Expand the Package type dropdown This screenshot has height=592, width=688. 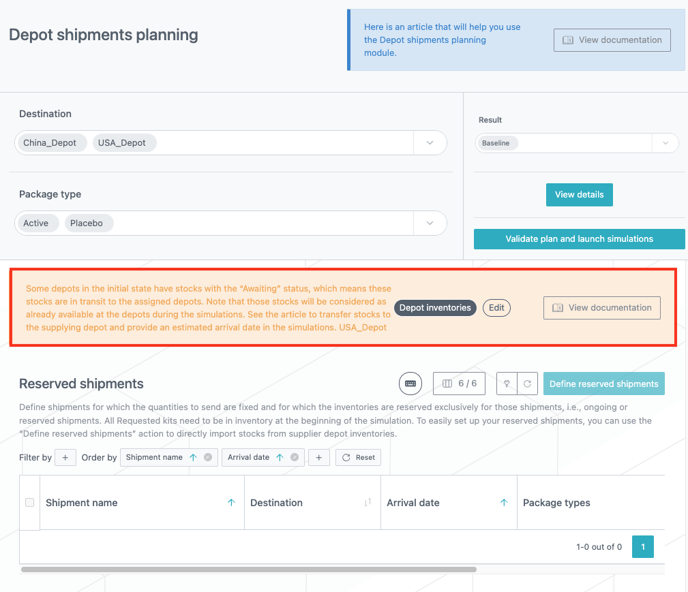click(430, 223)
